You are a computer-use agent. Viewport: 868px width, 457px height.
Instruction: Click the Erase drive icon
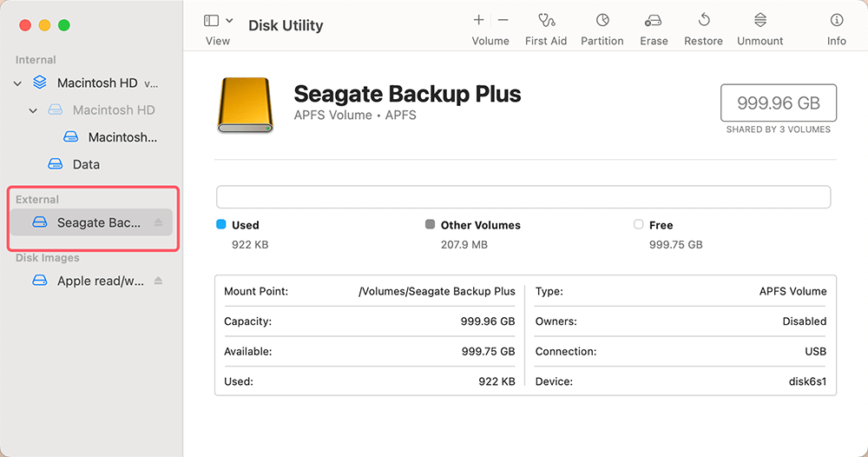pyautogui.click(x=654, y=21)
